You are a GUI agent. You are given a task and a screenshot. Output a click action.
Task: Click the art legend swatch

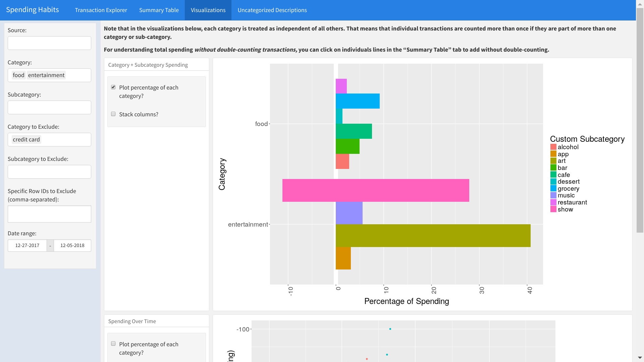(x=553, y=161)
